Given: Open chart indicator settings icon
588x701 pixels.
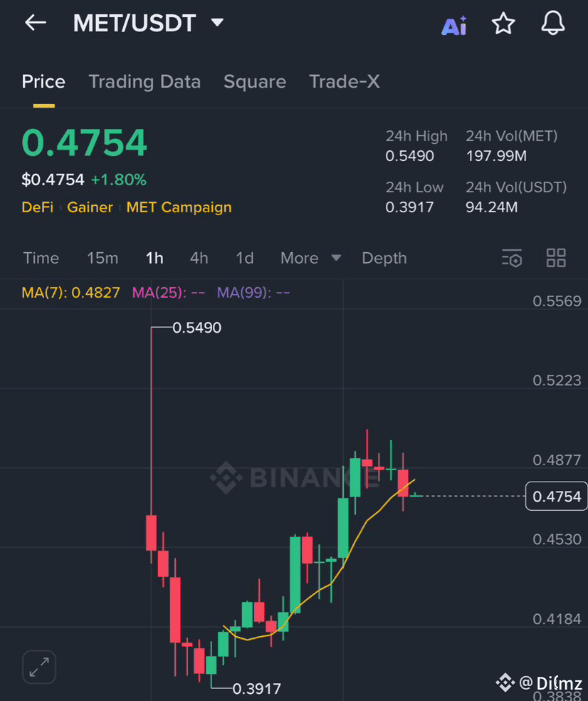Looking at the screenshot, I should coord(512,258).
